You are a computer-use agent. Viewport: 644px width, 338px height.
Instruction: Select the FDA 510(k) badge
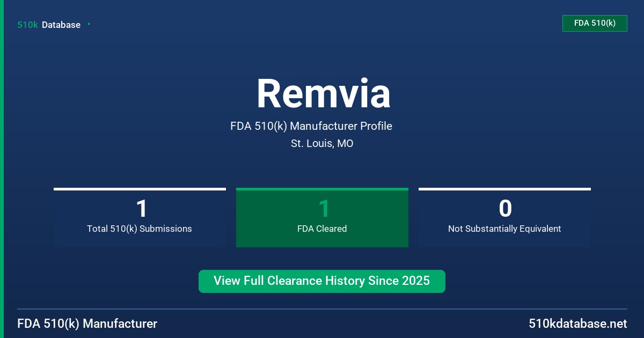point(595,23)
